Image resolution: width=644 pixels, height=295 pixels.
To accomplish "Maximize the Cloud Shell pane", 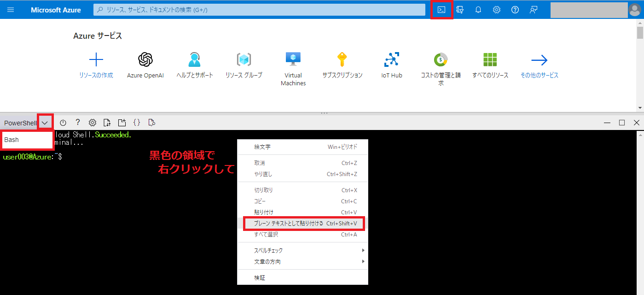I will 622,123.
